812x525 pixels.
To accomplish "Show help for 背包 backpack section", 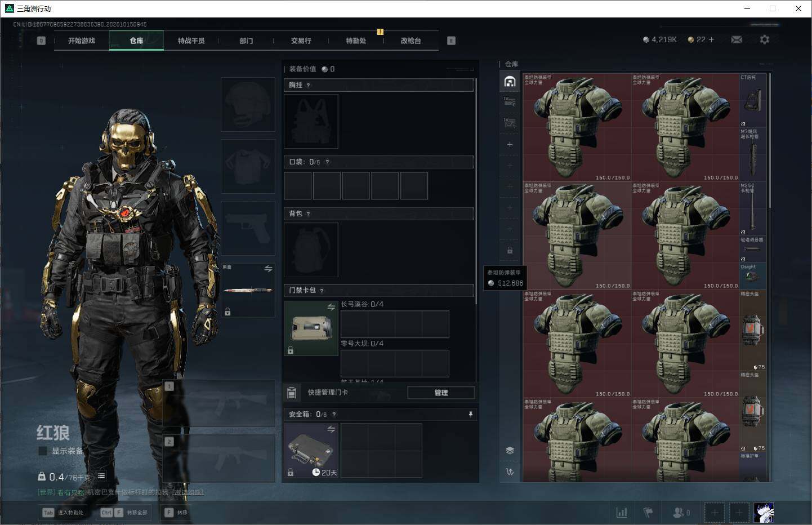I will click(x=308, y=214).
